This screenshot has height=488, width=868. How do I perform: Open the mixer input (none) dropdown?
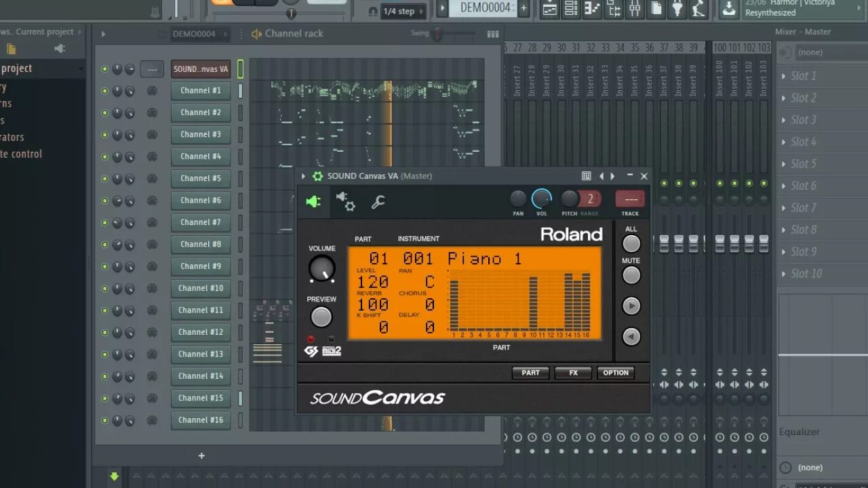pyautogui.click(x=831, y=52)
